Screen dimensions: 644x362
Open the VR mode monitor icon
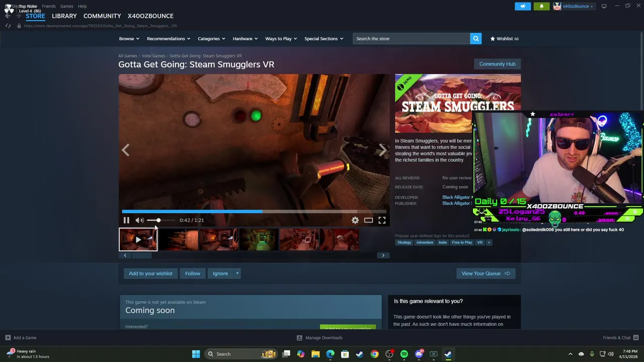604,6
